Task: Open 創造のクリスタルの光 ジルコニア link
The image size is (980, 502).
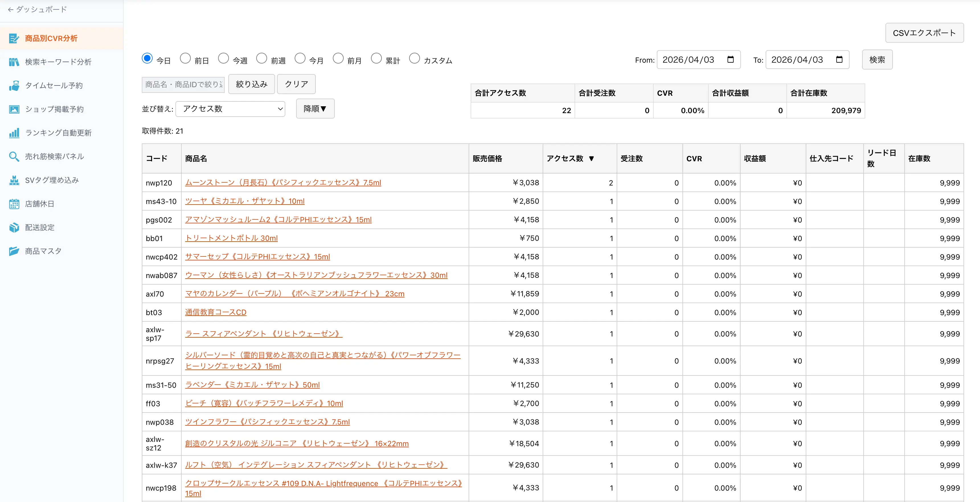Action: [297, 444]
